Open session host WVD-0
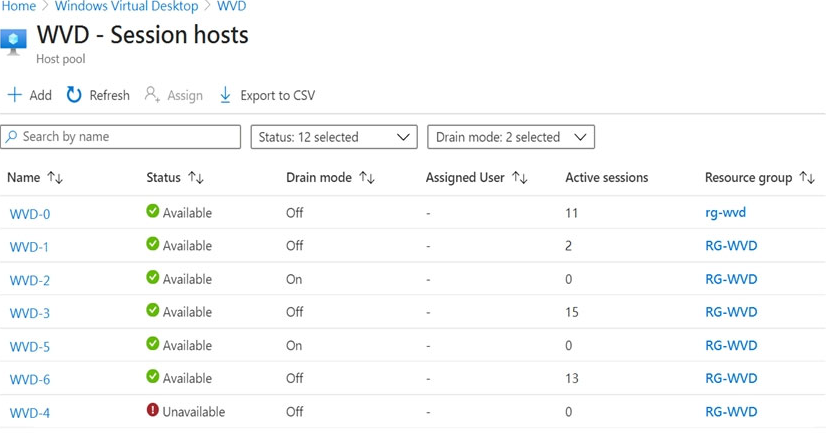The height and width of the screenshot is (433, 827). click(x=29, y=214)
